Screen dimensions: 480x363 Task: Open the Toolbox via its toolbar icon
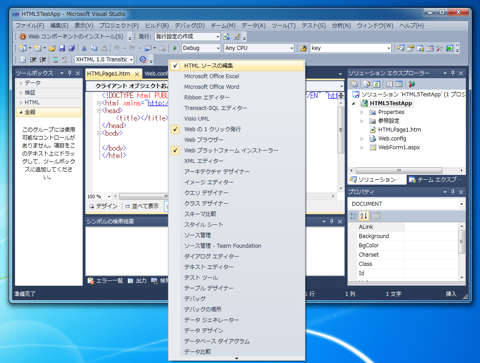pyautogui.click(x=440, y=48)
